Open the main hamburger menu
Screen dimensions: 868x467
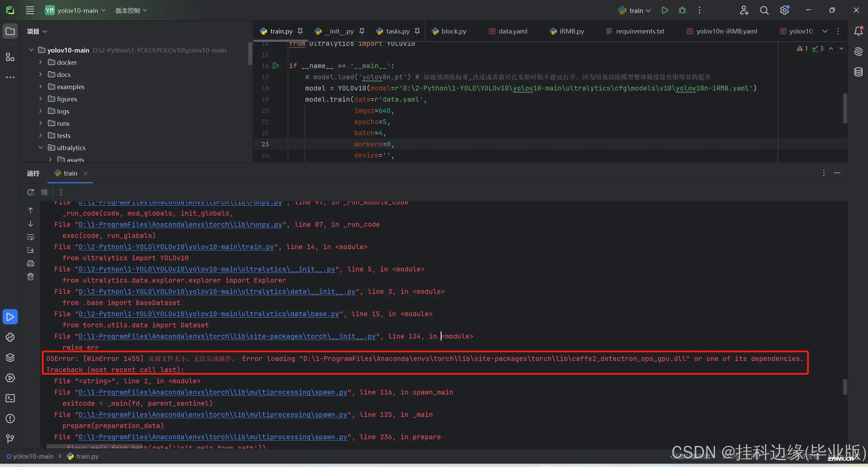[x=30, y=10]
